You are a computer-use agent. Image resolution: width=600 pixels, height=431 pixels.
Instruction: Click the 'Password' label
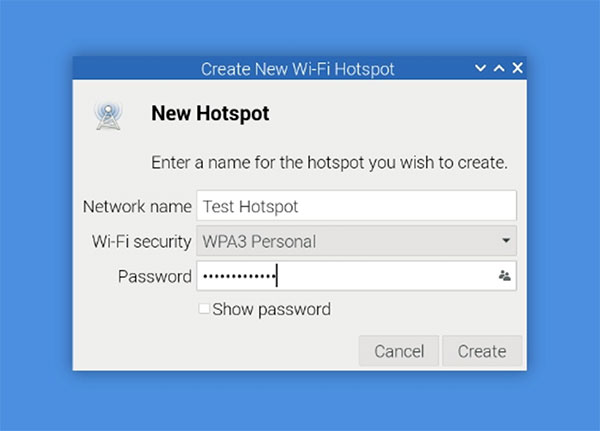tap(155, 276)
